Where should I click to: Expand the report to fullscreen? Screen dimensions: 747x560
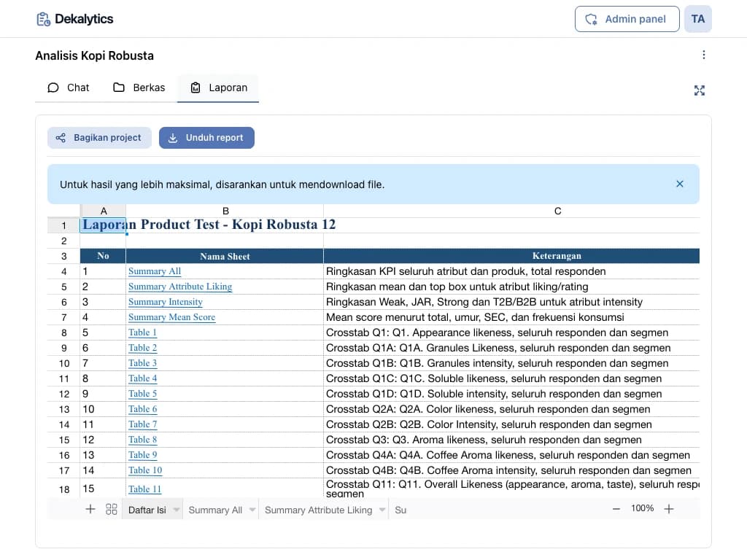699,90
